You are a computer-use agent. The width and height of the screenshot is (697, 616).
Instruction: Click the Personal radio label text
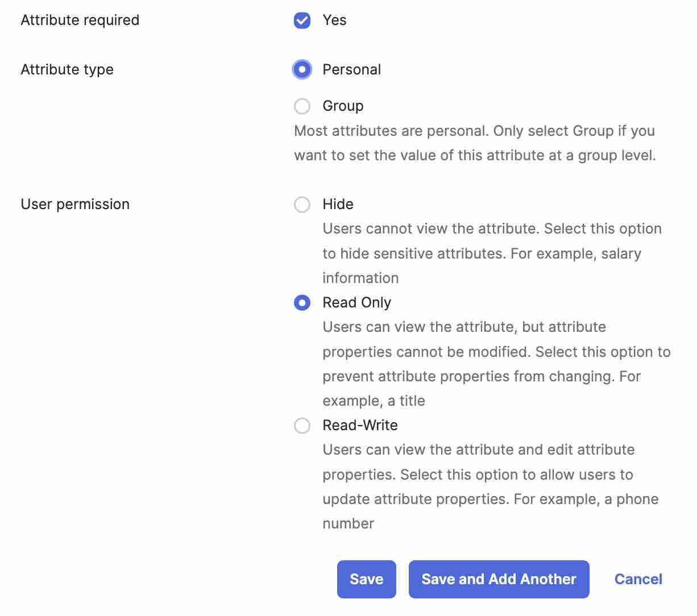352,69
